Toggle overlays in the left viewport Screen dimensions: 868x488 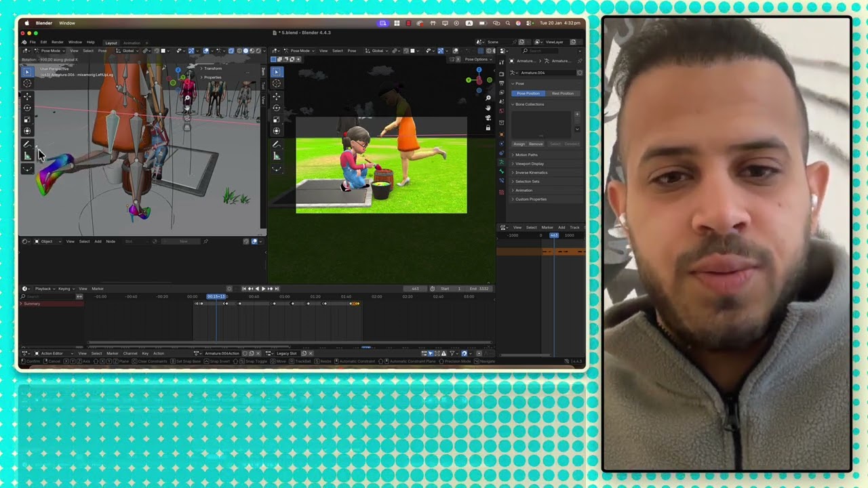click(206, 51)
